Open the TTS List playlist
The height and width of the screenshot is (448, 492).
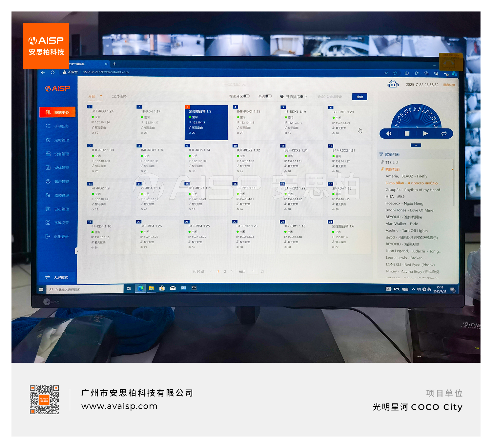coord(392,163)
